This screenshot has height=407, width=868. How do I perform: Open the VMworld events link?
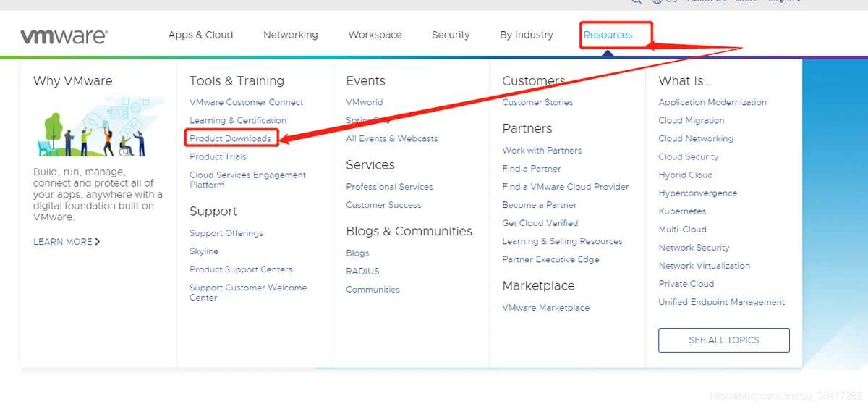click(365, 102)
